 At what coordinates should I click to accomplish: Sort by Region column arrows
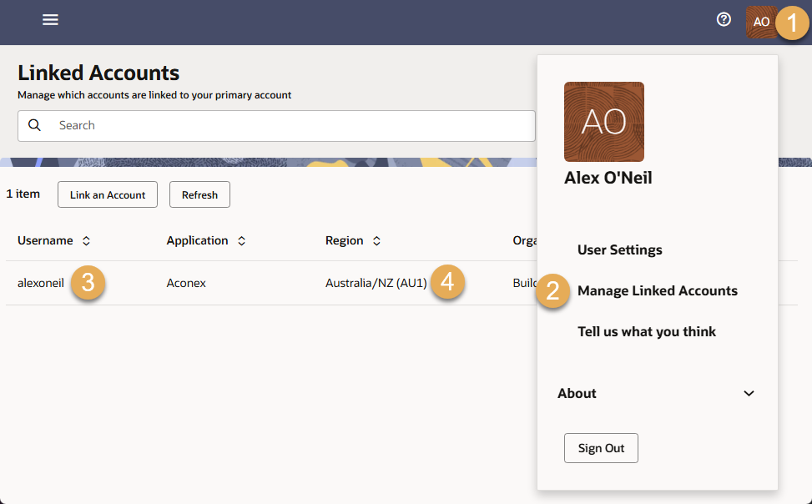pos(376,241)
